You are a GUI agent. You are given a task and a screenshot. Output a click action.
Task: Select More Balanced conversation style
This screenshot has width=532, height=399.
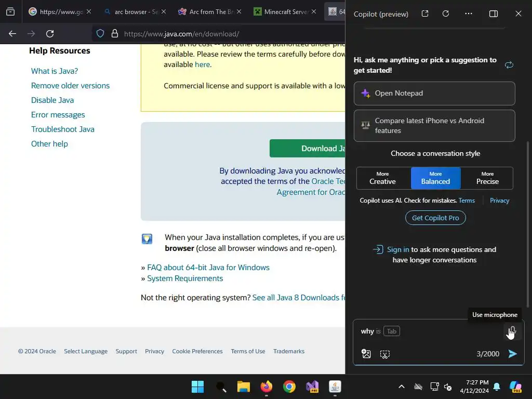(436, 178)
